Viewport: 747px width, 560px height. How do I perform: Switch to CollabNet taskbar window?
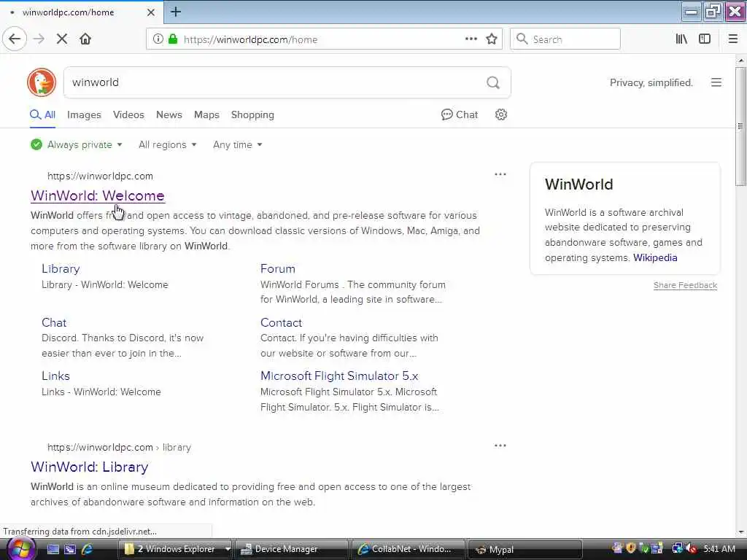pyautogui.click(x=409, y=549)
